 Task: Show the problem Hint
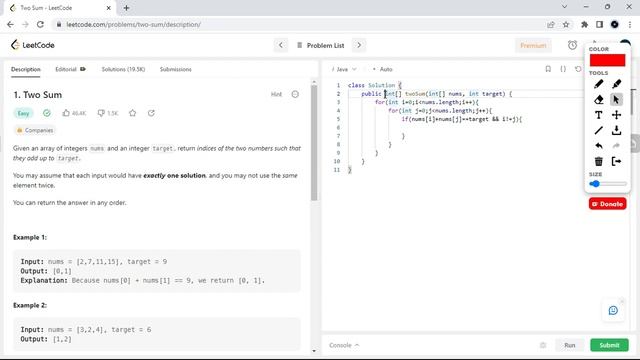point(276,94)
